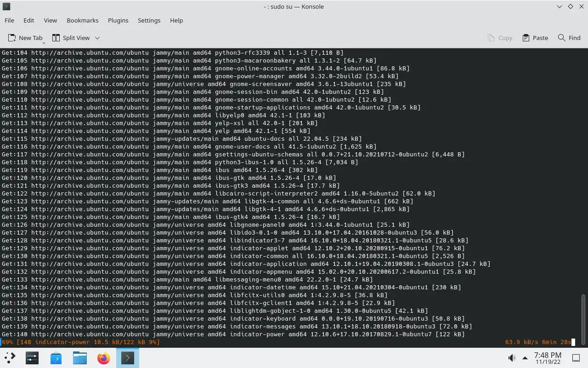Open the Plugins menu
The image size is (588, 368).
click(x=118, y=20)
